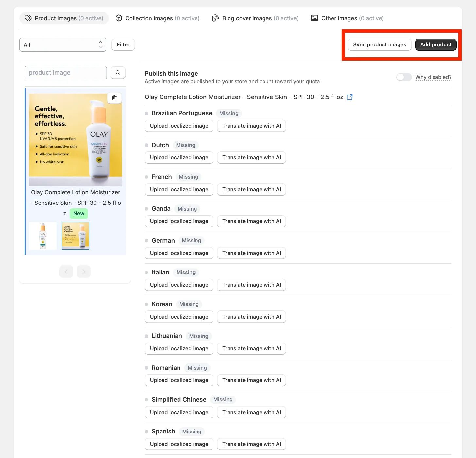Click the green New badge
This screenshot has width=476, height=458.
tap(79, 214)
